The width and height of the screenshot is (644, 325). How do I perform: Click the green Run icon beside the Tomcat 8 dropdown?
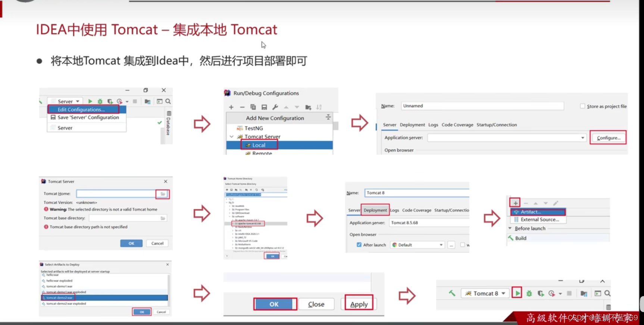(x=517, y=293)
